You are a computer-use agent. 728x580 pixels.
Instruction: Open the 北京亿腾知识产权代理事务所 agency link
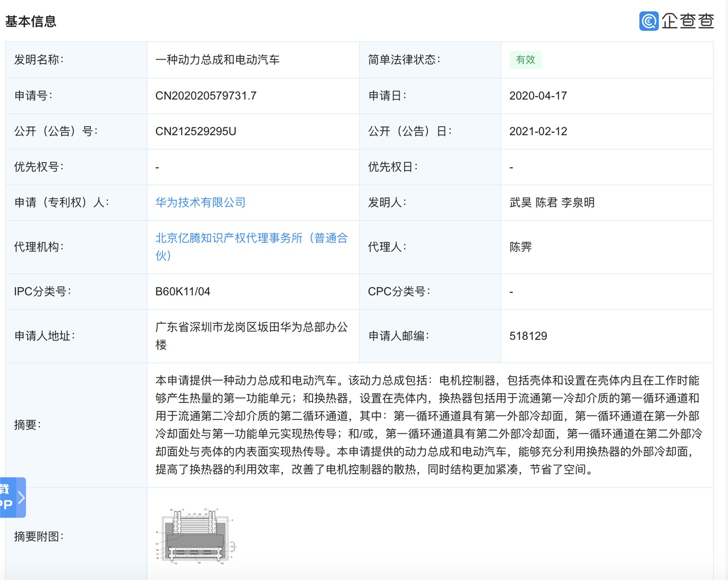tap(252, 247)
